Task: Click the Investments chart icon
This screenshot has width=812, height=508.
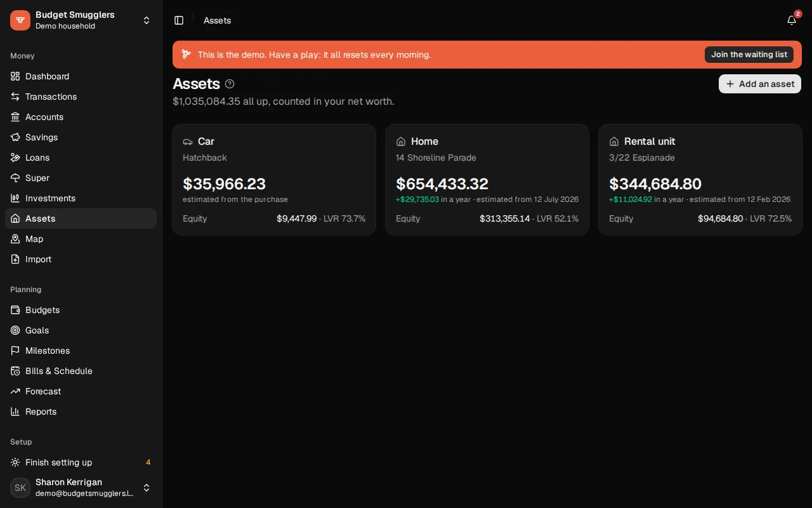Action: click(15, 198)
